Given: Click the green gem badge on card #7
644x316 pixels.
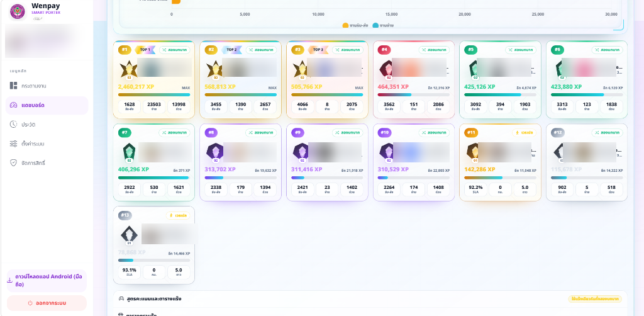Looking at the screenshot, I should point(129,153).
